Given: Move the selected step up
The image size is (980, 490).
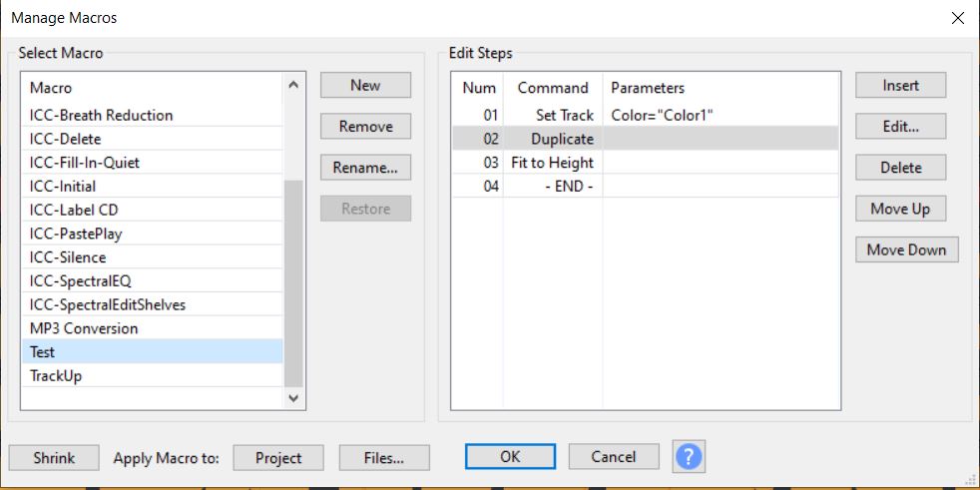Looking at the screenshot, I should (x=900, y=209).
